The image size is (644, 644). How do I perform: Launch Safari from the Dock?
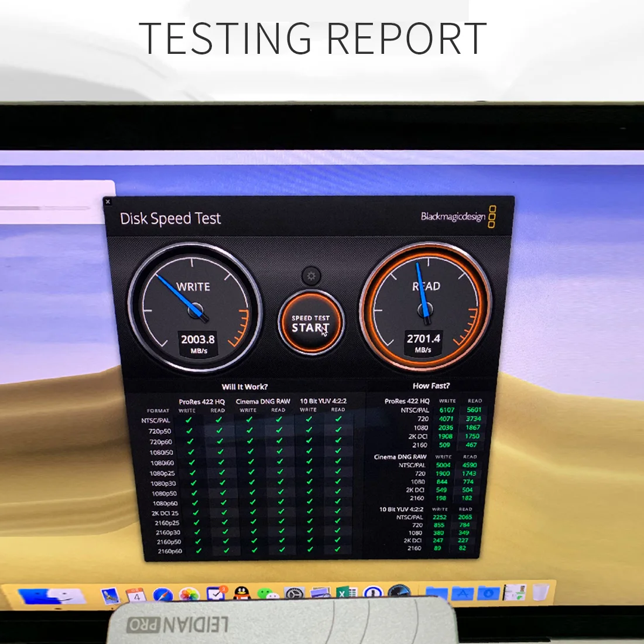163,595
